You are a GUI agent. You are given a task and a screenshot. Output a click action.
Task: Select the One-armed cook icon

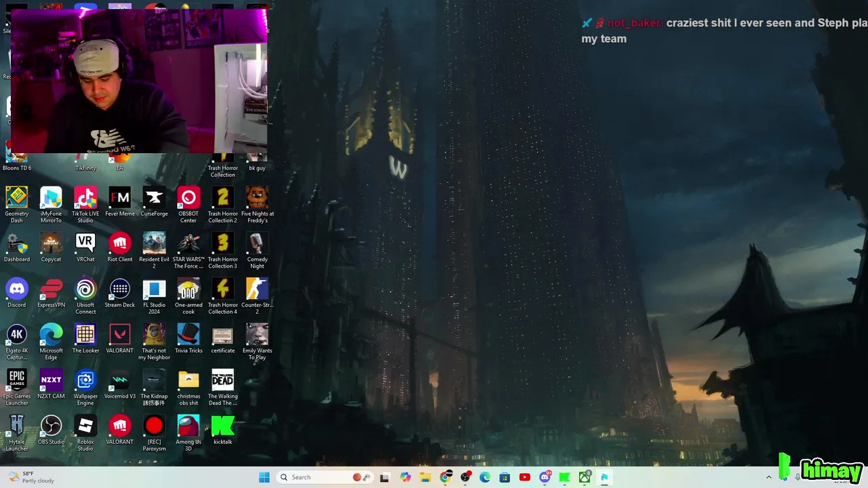[189, 296]
